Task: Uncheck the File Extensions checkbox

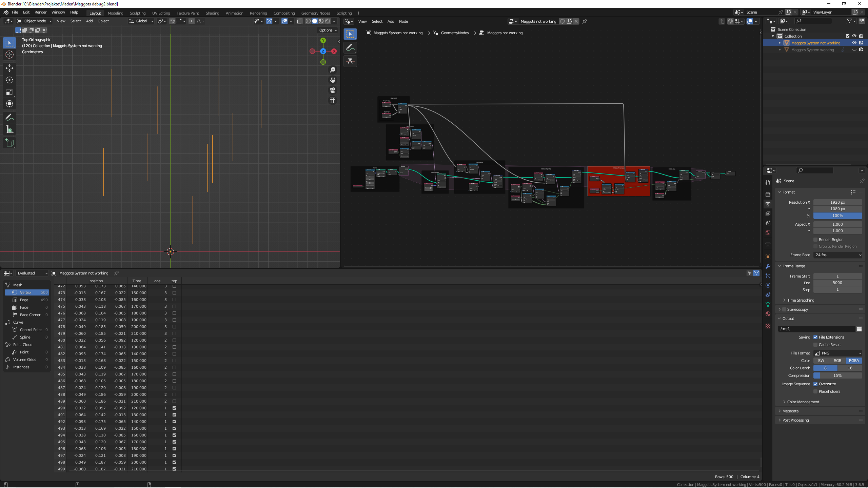Action: (815, 337)
